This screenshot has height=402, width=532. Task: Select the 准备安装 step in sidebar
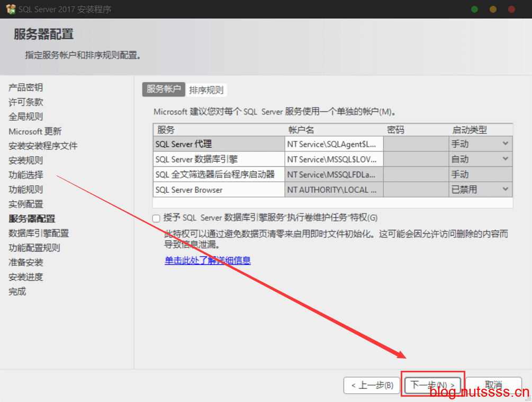(x=26, y=263)
